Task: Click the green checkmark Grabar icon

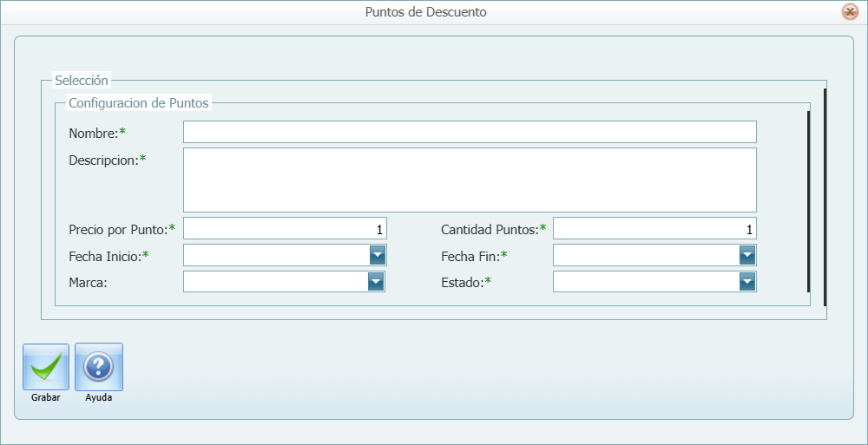Action: (x=45, y=368)
